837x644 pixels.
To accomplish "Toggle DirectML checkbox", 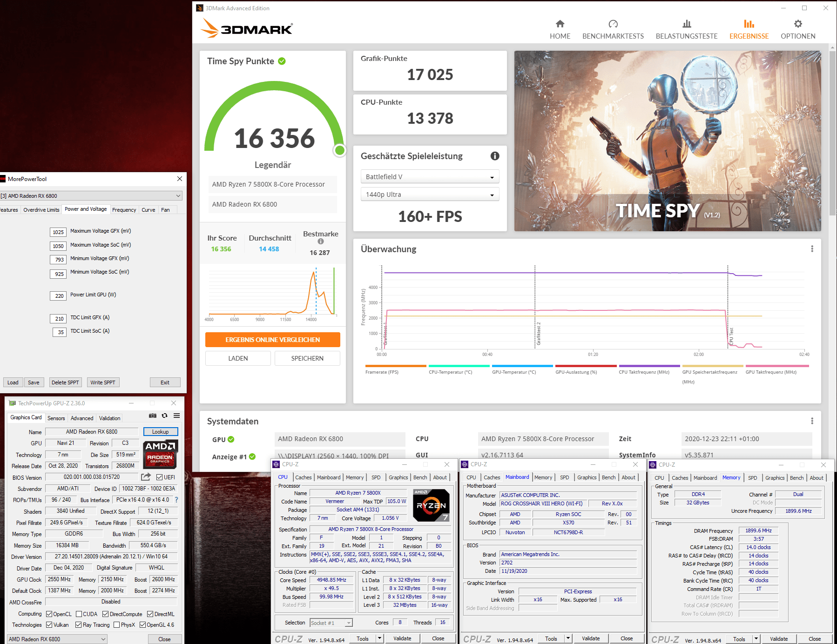I will pos(150,614).
